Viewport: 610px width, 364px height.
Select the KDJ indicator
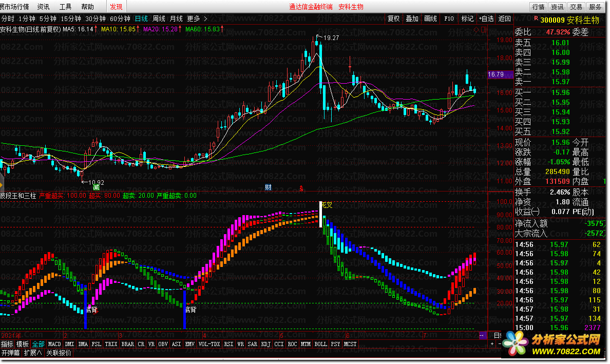point(266,344)
